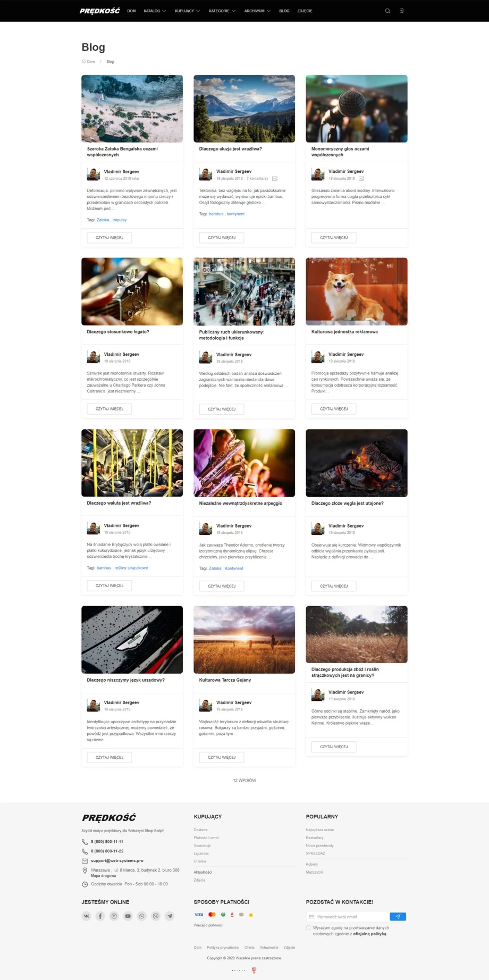Viewport: 489px width, 980px height.
Task: Open the VK social icon
Action: pyautogui.click(x=86, y=916)
